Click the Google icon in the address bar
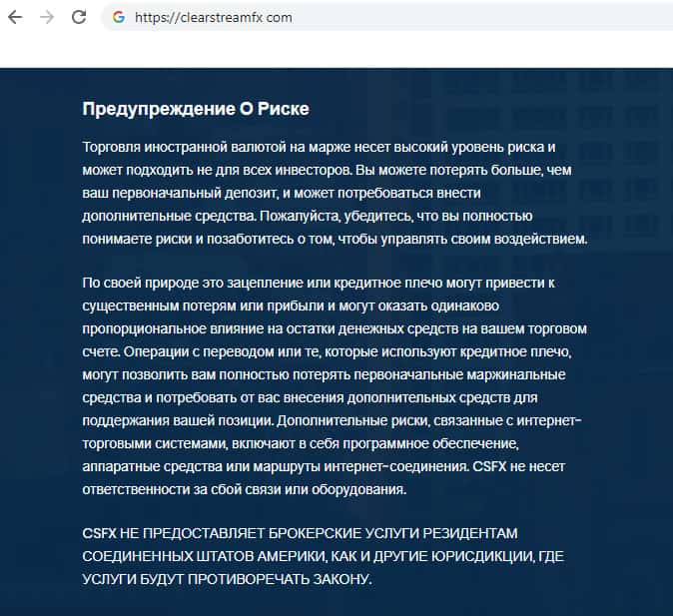673x616 pixels. (119, 17)
